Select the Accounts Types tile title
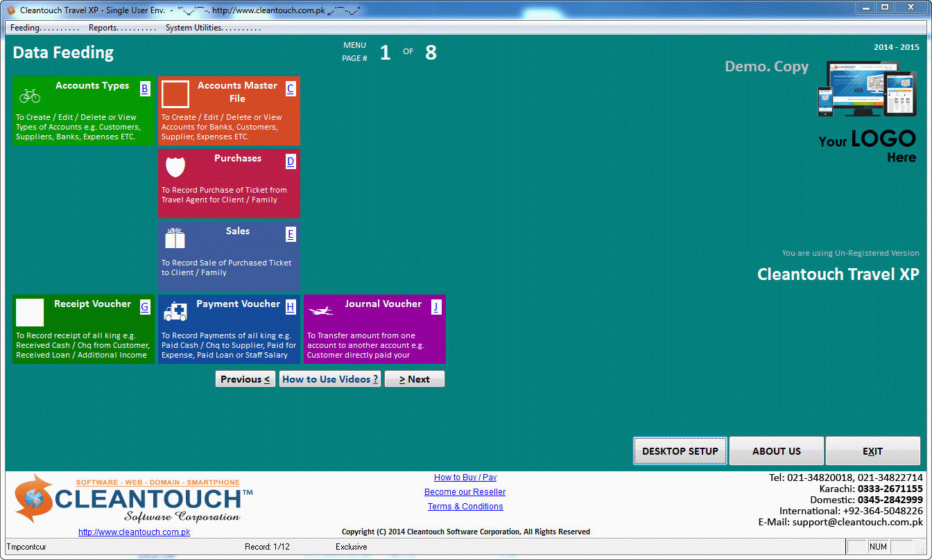The image size is (932, 560). (x=92, y=86)
